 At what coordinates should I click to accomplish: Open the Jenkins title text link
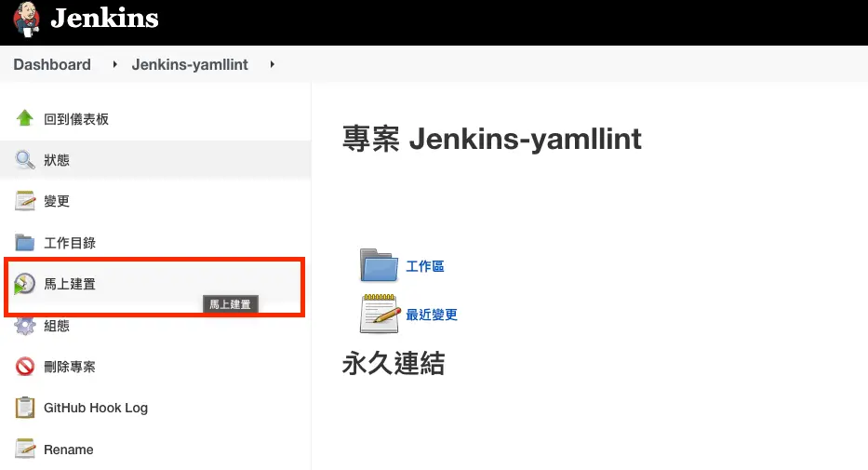[104, 19]
